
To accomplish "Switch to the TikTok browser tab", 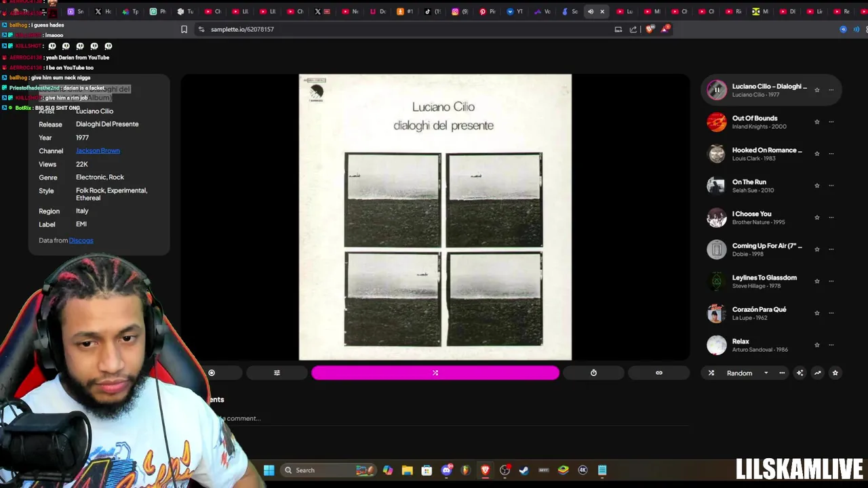I will (433, 12).
